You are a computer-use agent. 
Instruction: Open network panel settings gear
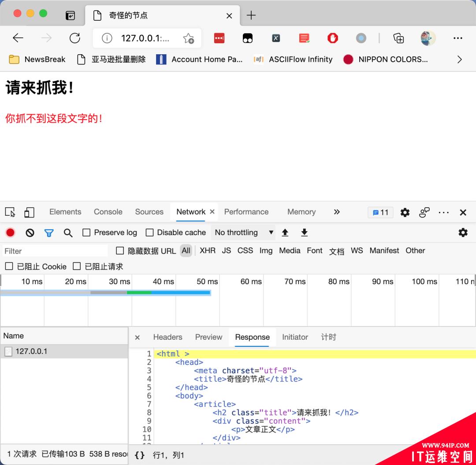tap(463, 232)
